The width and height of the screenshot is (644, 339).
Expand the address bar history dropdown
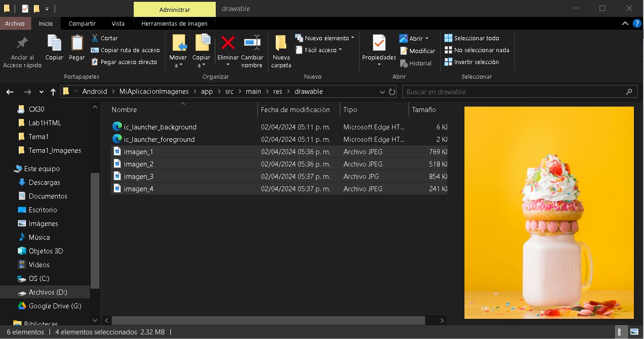pyautogui.click(x=382, y=92)
